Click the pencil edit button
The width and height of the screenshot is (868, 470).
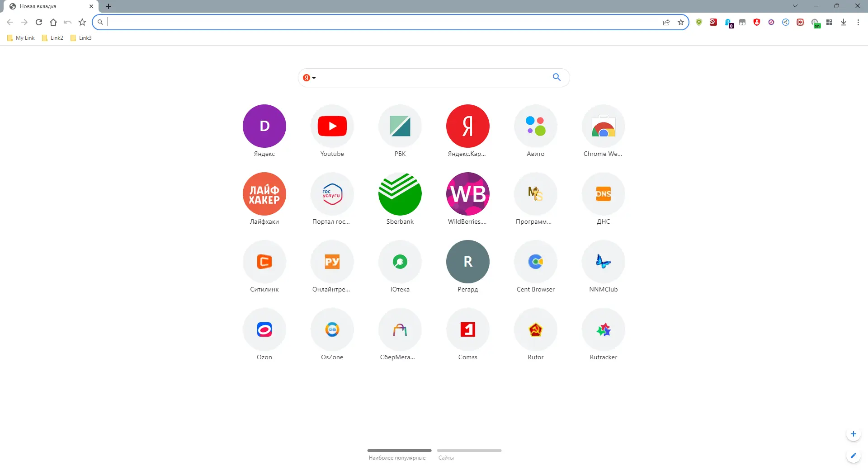pos(854,456)
